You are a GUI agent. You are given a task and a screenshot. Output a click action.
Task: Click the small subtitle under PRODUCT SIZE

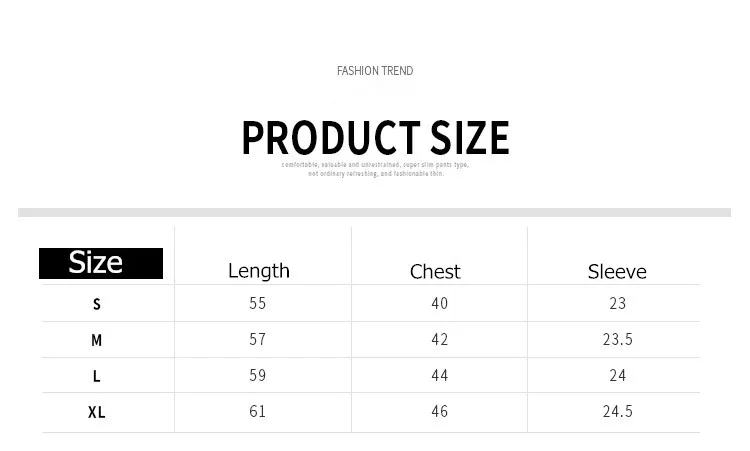click(x=375, y=169)
